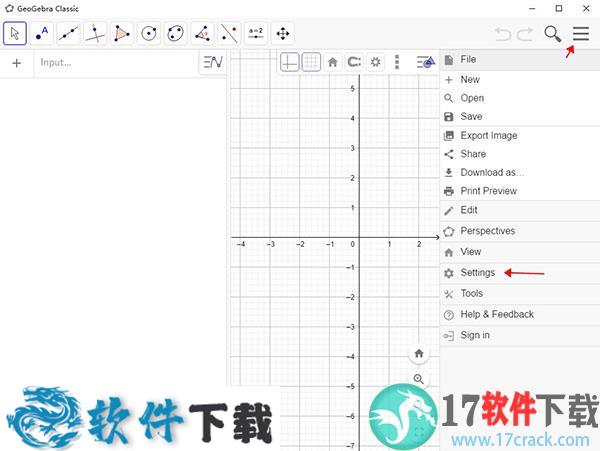This screenshot has height=451, width=600.
Task: Select Download as... menu entry
Action: click(x=520, y=173)
